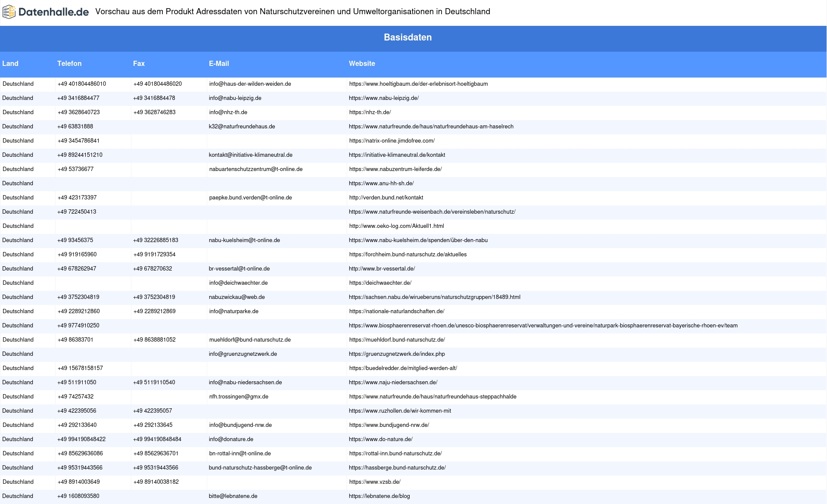This screenshot has height=504, width=827.
Task: Select email info@nabu-niedersachsen.de
Action: pyautogui.click(x=246, y=383)
